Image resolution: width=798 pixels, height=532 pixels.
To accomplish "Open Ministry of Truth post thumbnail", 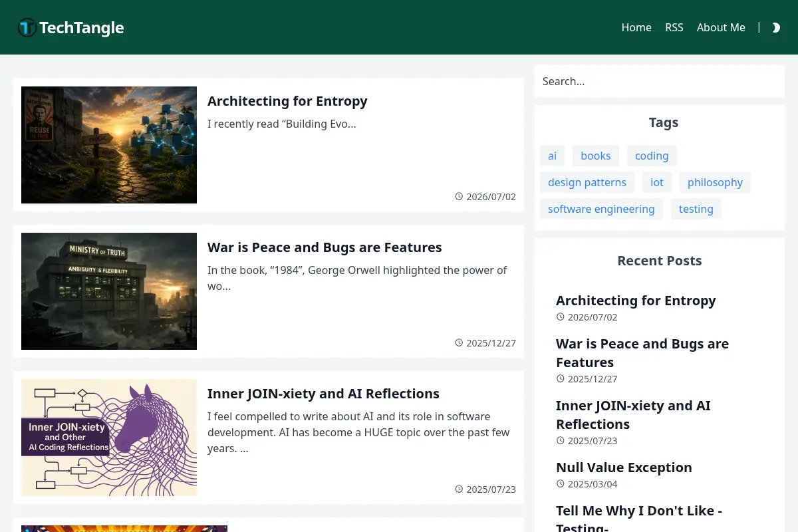I will [109, 291].
